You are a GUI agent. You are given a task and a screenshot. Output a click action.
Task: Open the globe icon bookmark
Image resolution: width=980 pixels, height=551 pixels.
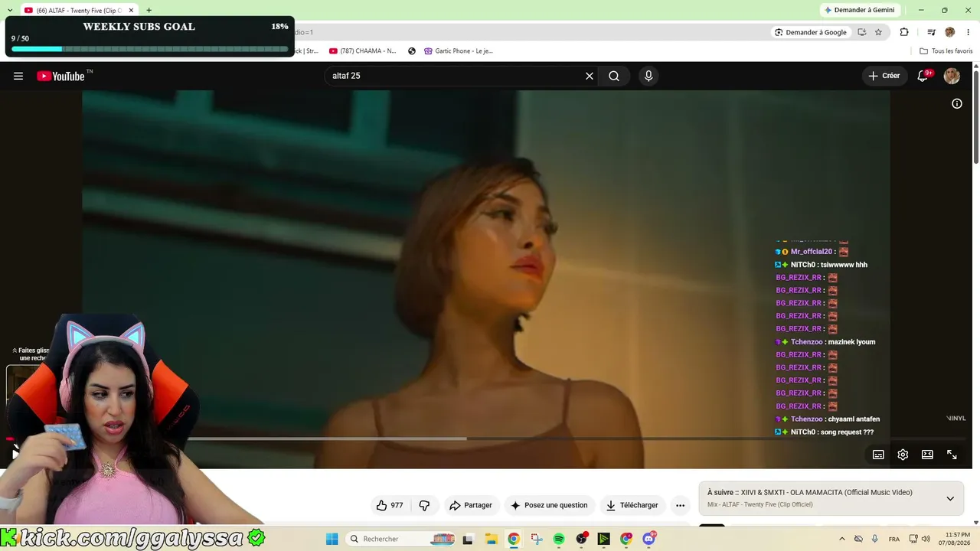pos(412,51)
